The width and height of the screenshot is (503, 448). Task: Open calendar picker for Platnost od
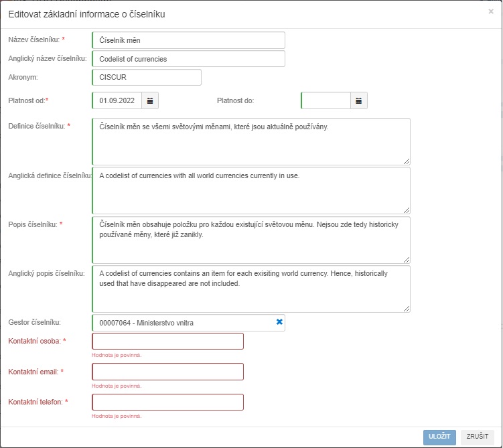pos(150,100)
